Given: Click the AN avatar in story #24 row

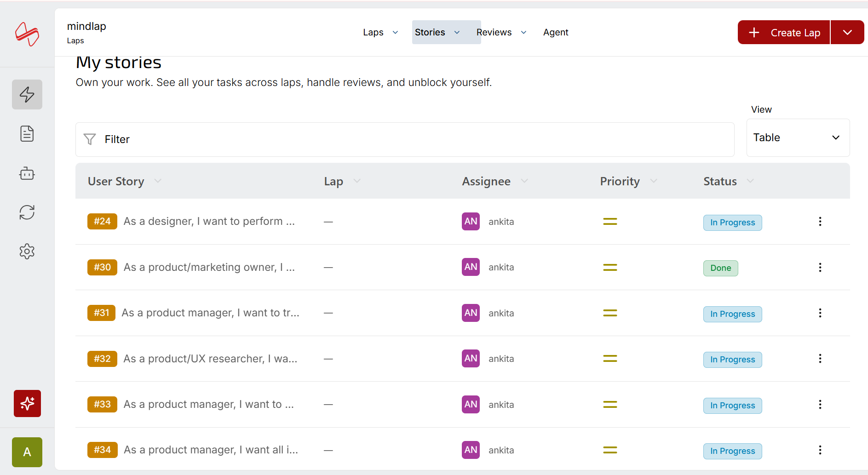Looking at the screenshot, I should click(471, 221).
